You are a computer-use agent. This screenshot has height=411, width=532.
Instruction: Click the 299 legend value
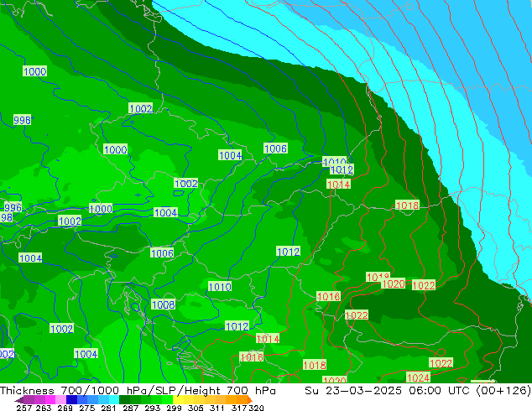tap(174, 408)
